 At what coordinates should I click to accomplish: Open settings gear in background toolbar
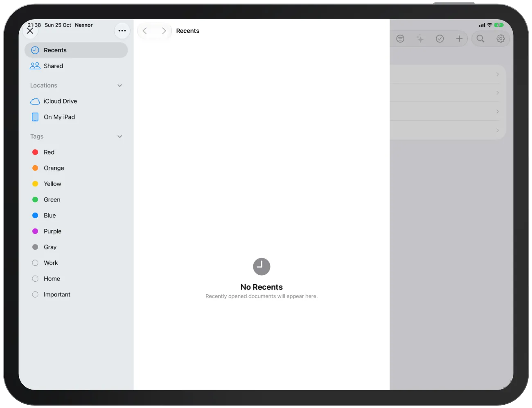click(x=500, y=39)
